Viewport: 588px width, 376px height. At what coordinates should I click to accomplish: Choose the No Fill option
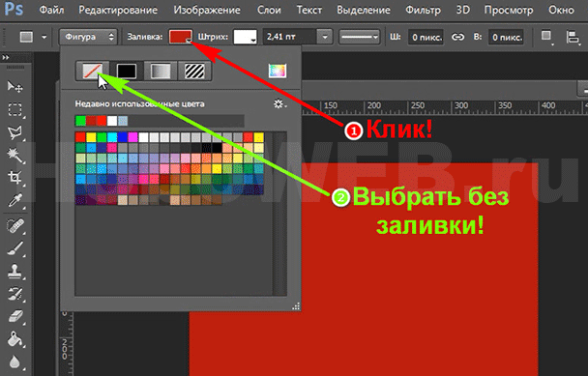point(92,71)
